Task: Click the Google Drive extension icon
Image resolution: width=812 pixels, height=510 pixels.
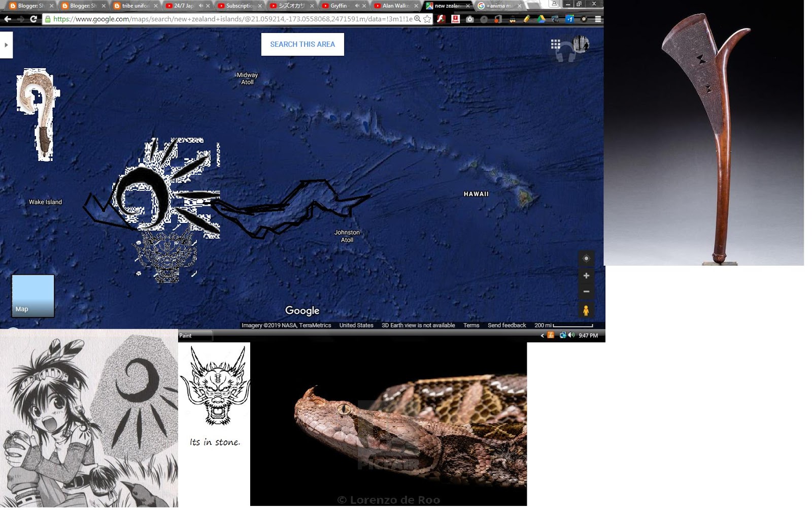Action: pos(541,19)
